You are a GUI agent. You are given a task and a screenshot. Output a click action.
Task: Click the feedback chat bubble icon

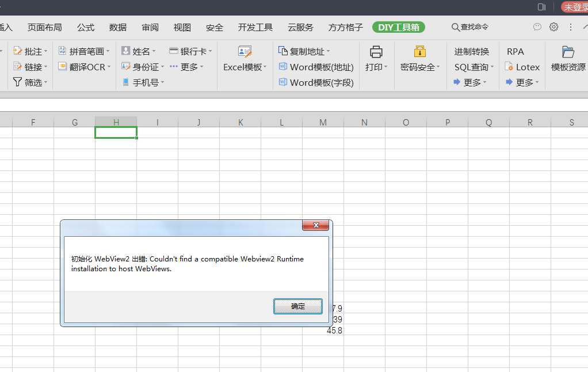click(x=537, y=27)
